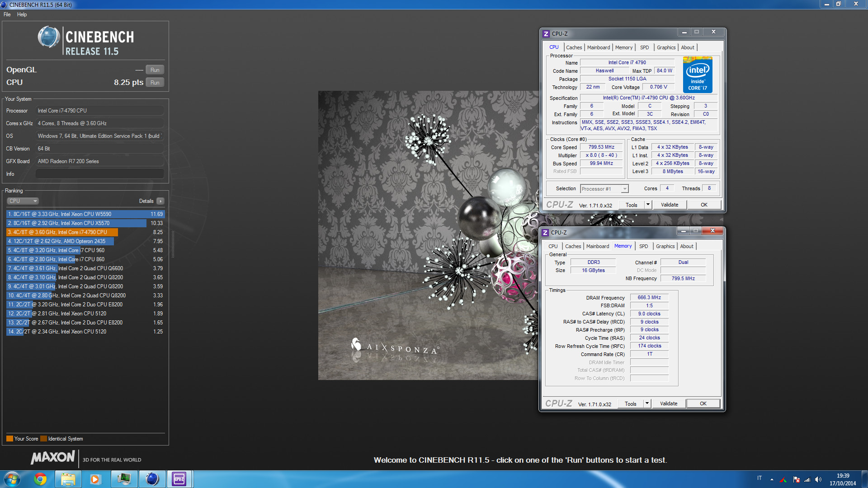Open Tools dropdown arrow in upper CPU-Z window
This screenshot has width=868, height=488.
click(648, 205)
